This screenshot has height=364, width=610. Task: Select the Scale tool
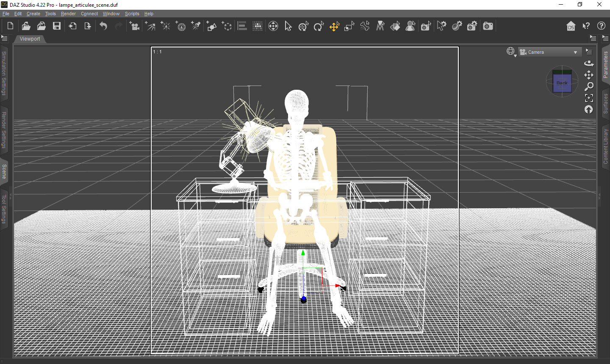(x=349, y=26)
